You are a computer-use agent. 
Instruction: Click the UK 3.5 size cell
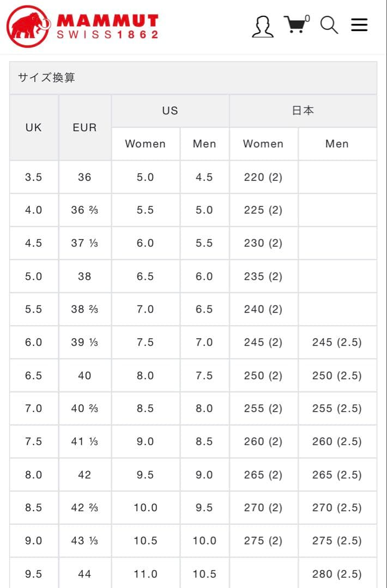(34, 177)
